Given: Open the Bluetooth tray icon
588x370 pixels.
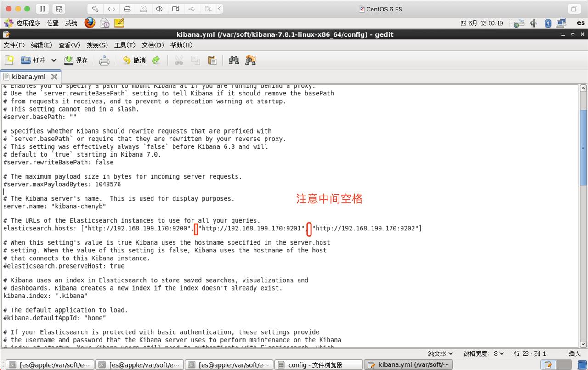Looking at the screenshot, I should point(548,23).
